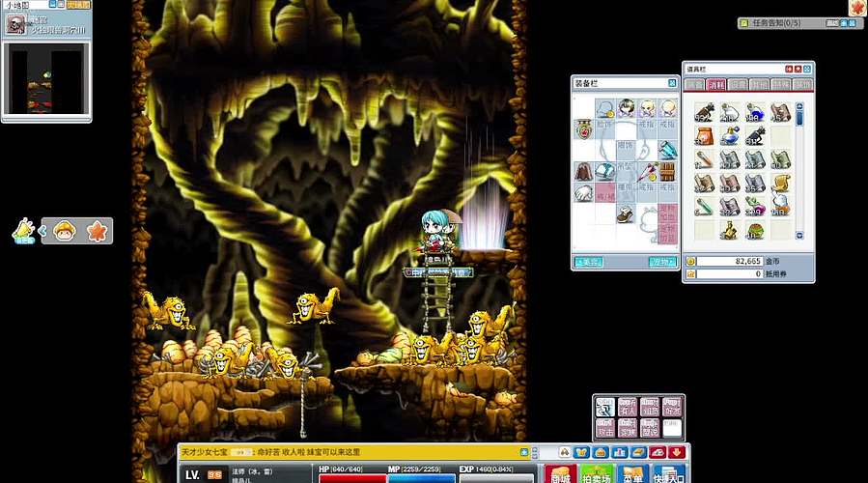Click the brown cape slot in equipment
Image resolution: width=868 pixels, height=483 pixels.
click(x=583, y=172)
